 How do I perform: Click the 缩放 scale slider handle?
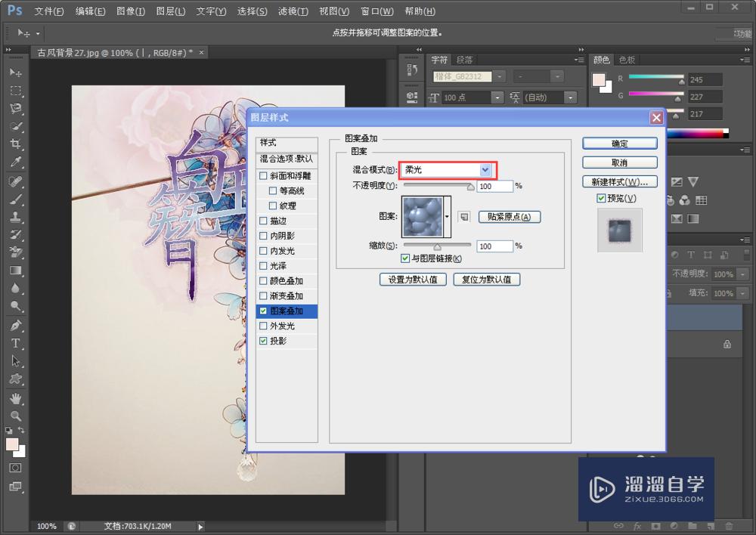click(437, 246)
